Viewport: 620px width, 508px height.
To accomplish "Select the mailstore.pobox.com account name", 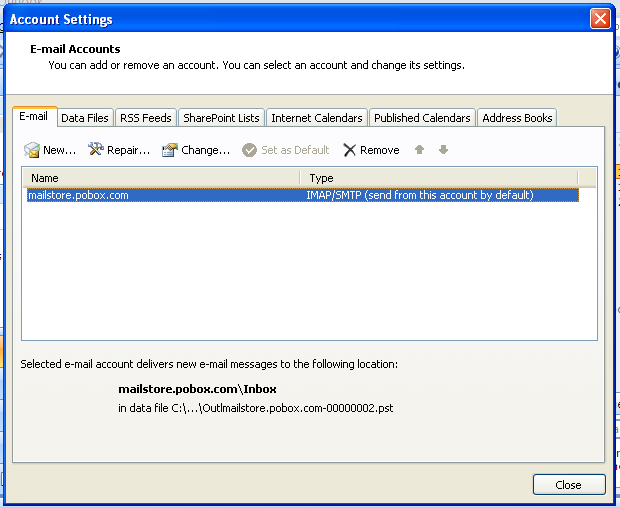I will 78,195.
